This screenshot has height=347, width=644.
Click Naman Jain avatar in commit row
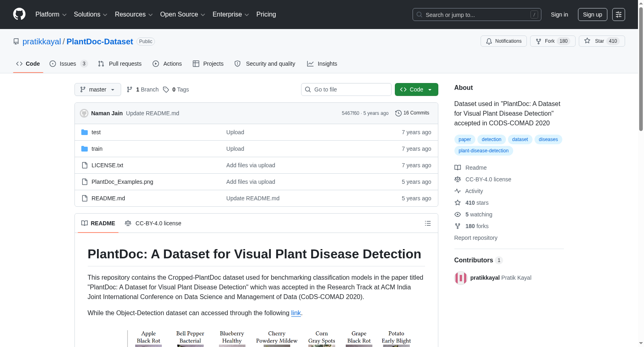pos(84,113)
